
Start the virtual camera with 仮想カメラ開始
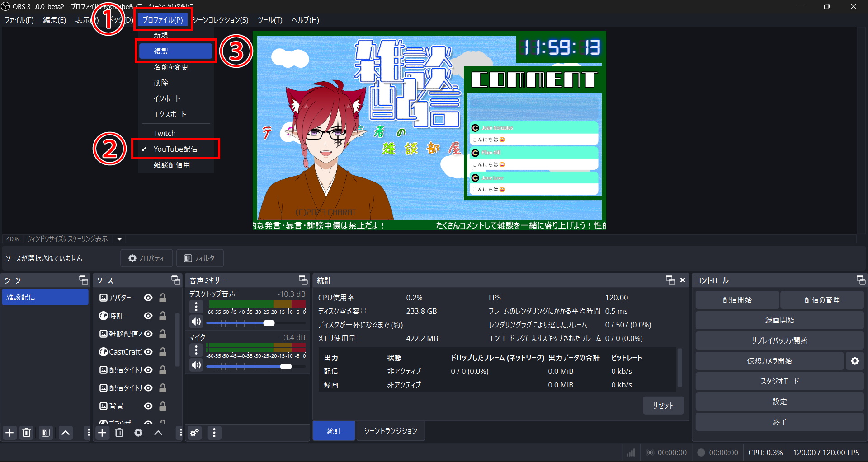coord(769,361)
